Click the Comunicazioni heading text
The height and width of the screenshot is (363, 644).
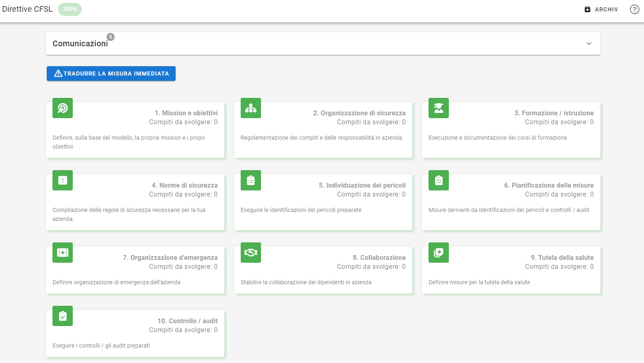[x=80, y=43]
